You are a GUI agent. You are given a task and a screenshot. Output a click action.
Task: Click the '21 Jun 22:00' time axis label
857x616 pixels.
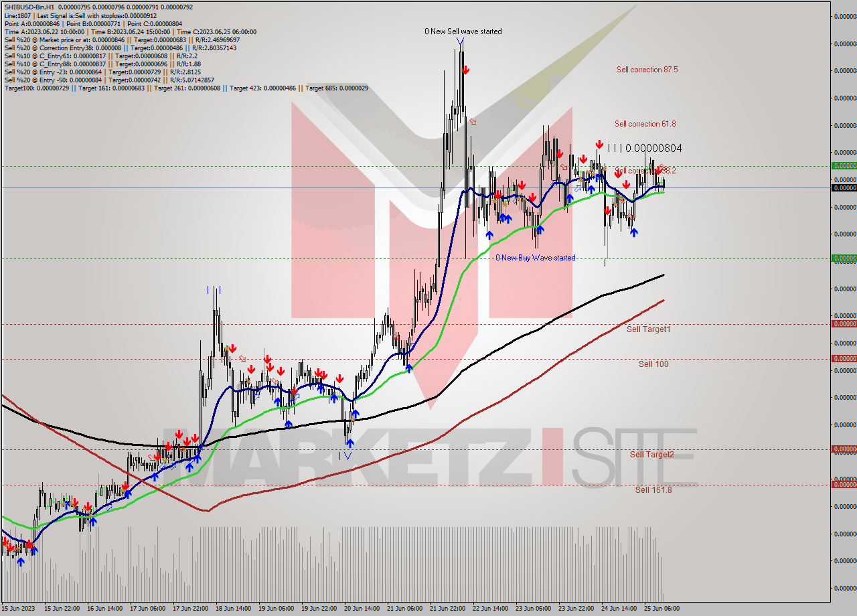click(x=448, y=609)
